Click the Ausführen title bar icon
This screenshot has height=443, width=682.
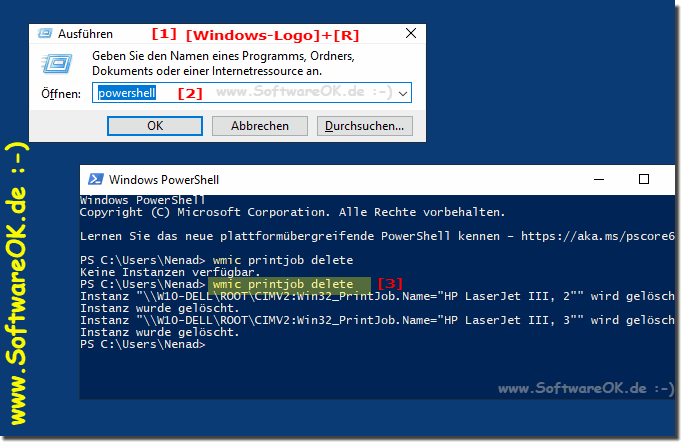[45, 33]
